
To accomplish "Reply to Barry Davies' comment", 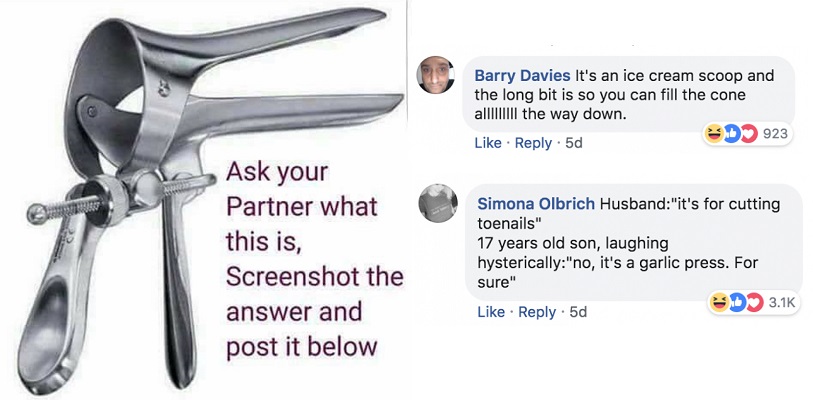I will (x=532, y=143).
